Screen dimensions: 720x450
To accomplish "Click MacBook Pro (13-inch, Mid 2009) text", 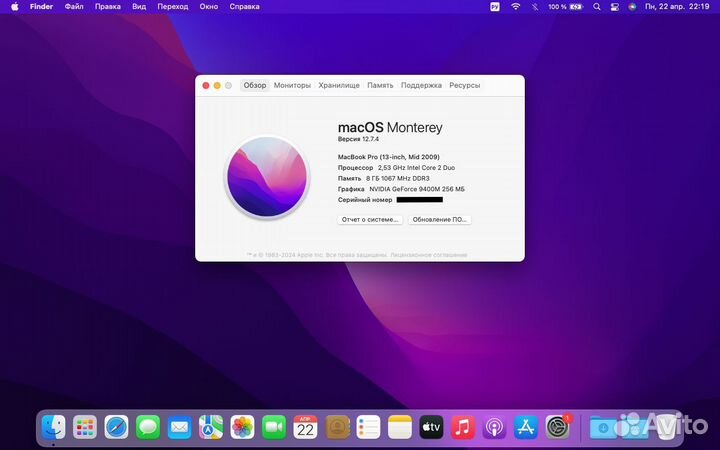I will (388, 157).
